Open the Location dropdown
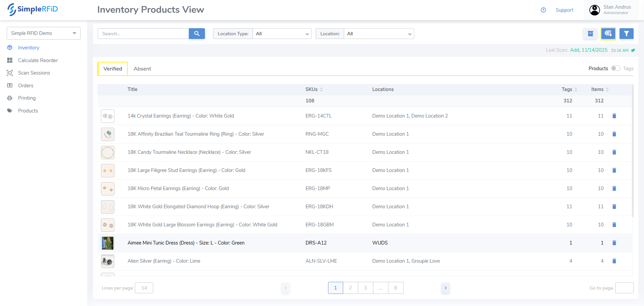The image size is (644, 306). (379, 34)
